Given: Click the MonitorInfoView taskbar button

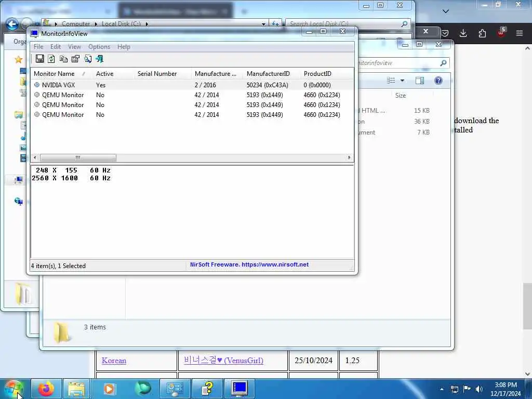Looking at the screenshot, I should tap(239, 389).
